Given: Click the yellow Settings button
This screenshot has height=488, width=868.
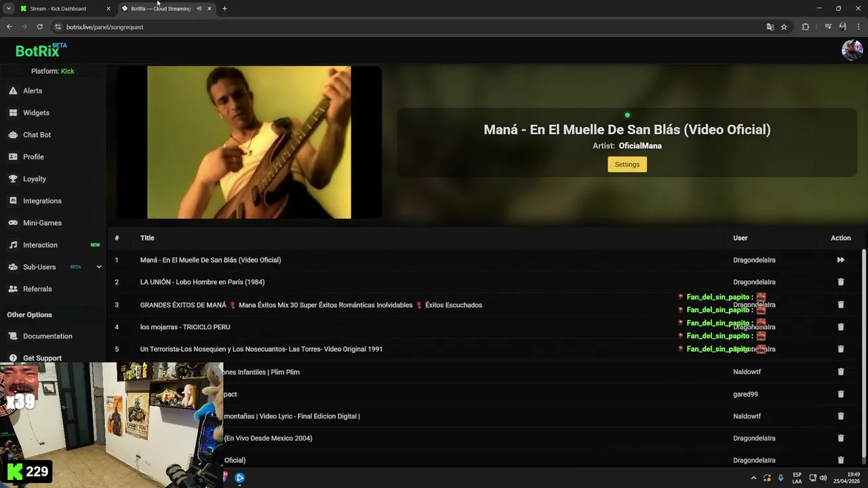Looking at the screenshot, I should click(x=627, y=164).
